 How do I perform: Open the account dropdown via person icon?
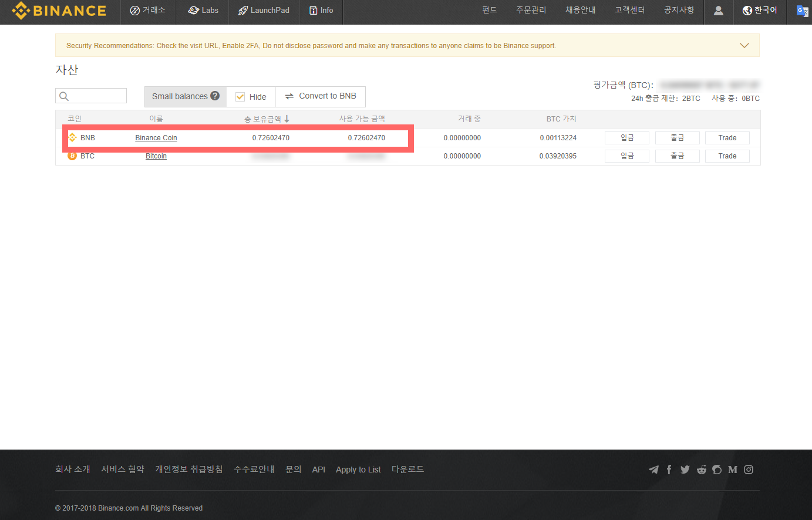[x=718, y=9]
